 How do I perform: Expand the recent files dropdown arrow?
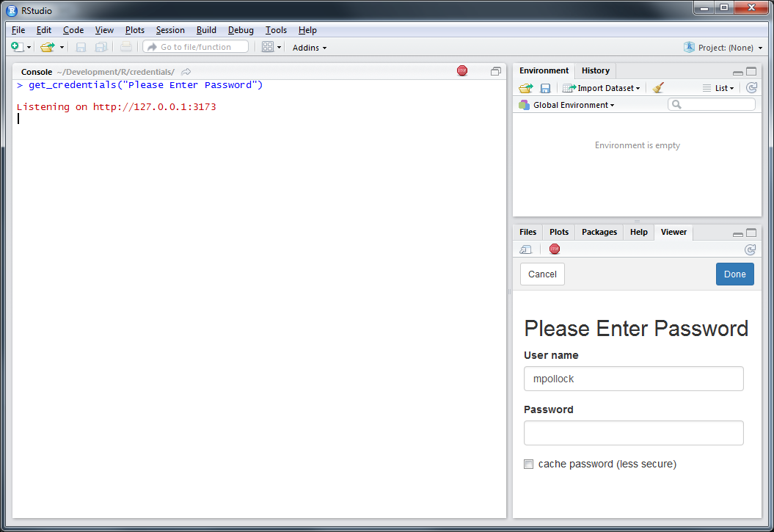tap(62, 48)
